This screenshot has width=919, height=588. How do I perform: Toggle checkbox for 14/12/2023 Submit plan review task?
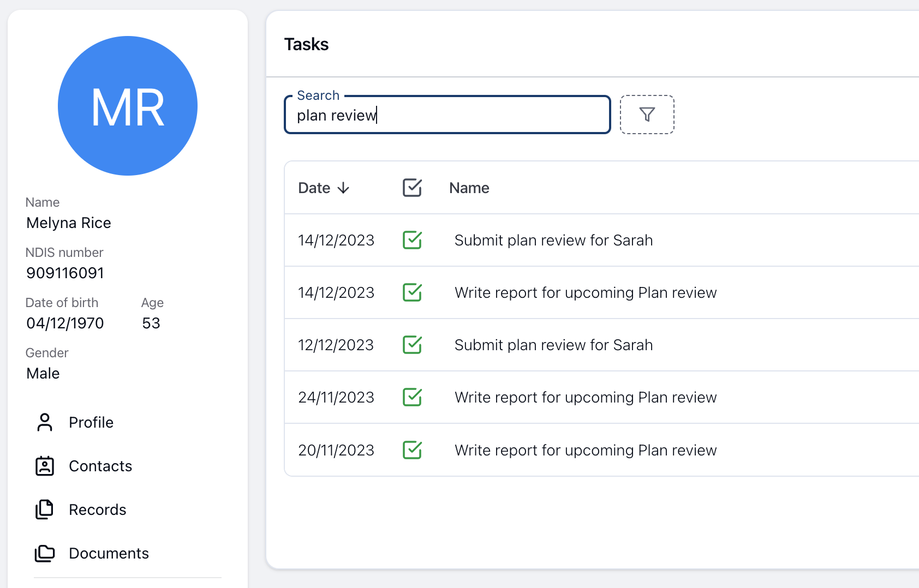(412, 240)
